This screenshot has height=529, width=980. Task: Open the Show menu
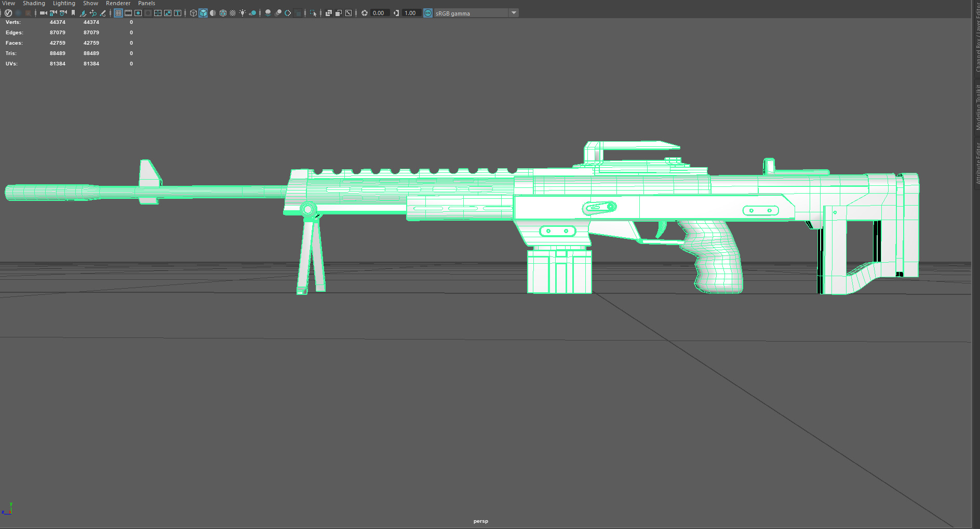(90, 3)
